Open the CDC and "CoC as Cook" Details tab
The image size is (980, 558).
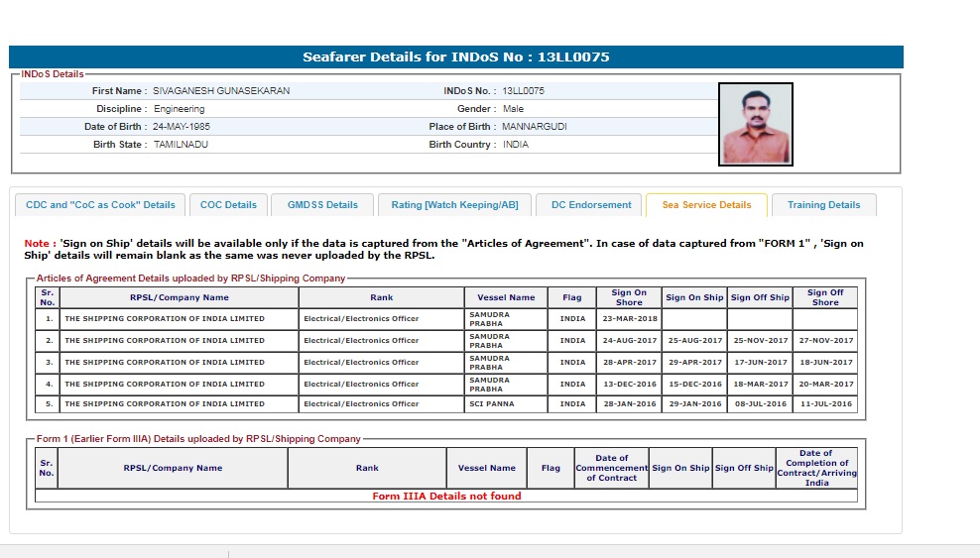coord(100,205)
